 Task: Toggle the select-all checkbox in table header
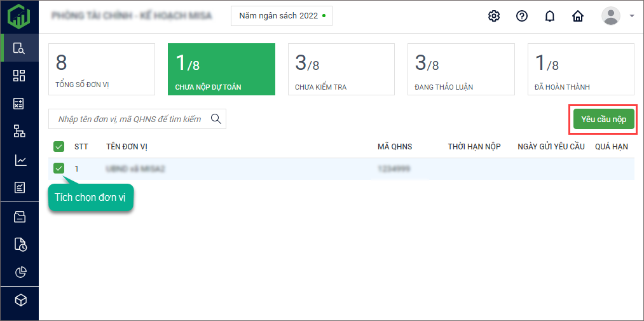(x=58, y=147)
